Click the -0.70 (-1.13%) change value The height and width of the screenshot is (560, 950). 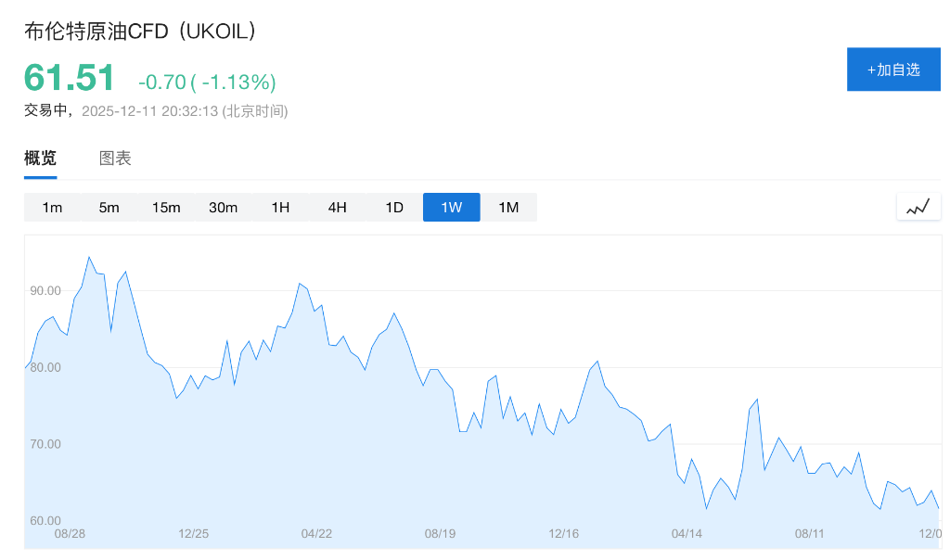point(207,83)
